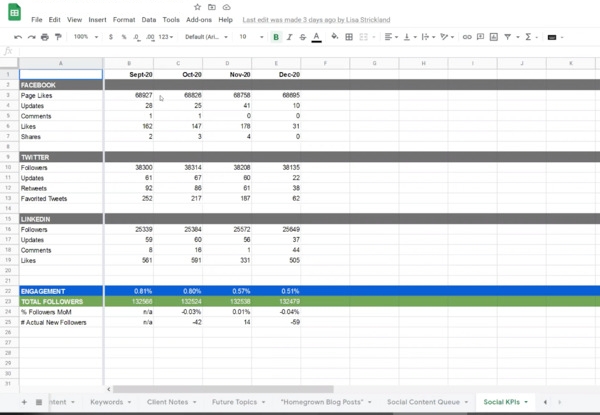This screenshot has width=600, height=415.
Task: Open the horizontal align dropdown
Action: (x=391, y=37)
